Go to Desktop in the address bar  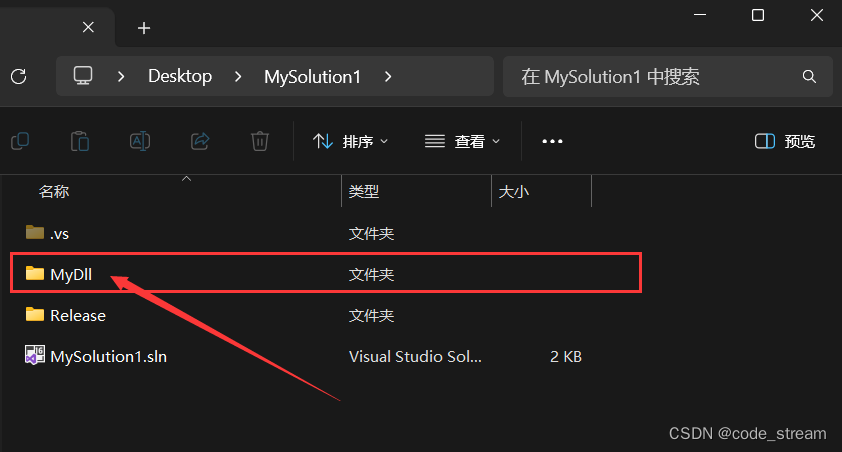[180, 76]
